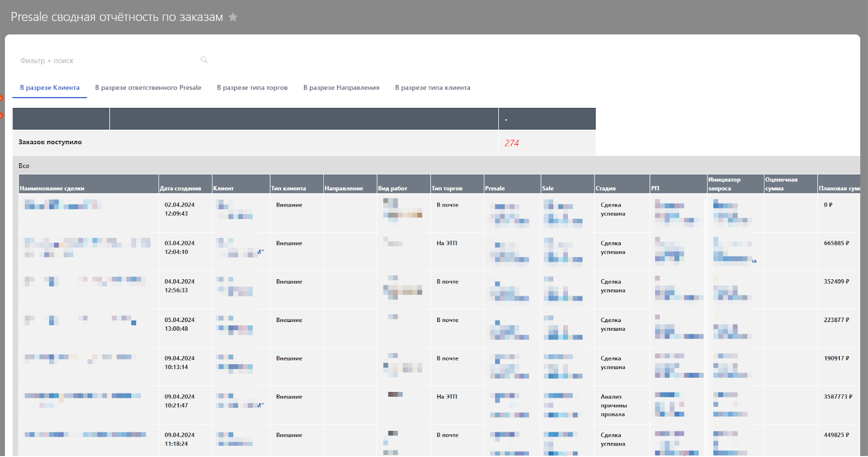This screenshot has width=868, height=457.
Task: Select the 'Анализ причины провала' stage cell
Action: 614,405
